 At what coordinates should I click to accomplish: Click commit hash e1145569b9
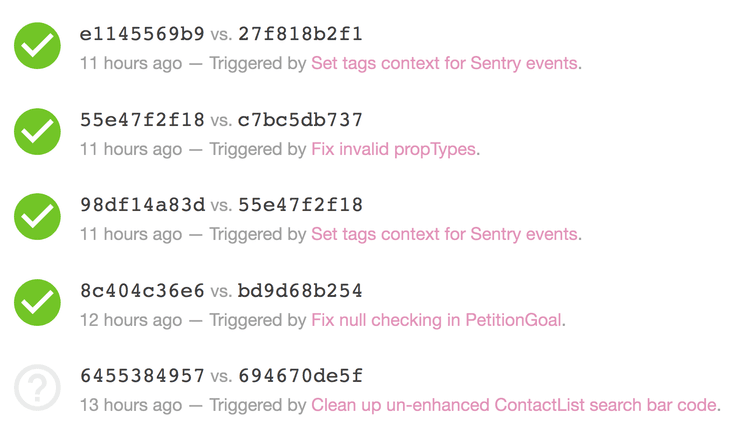coord(142,35)
